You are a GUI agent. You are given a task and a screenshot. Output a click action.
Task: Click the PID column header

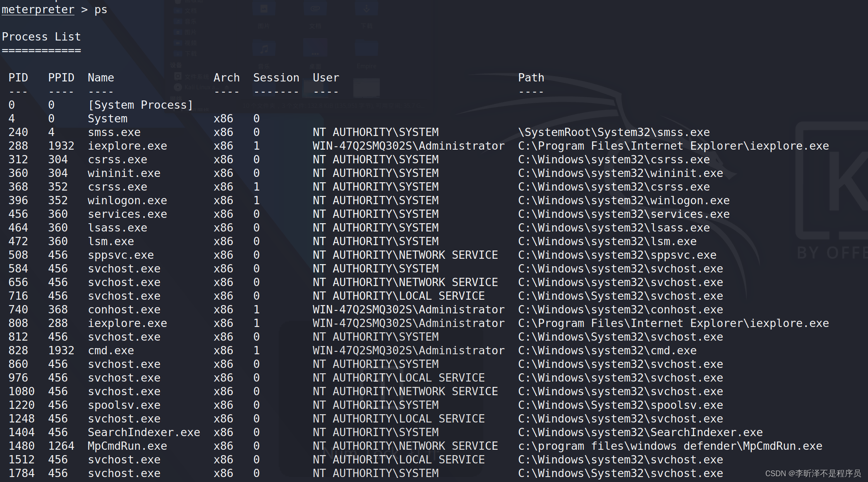click(x=18, y=78)
